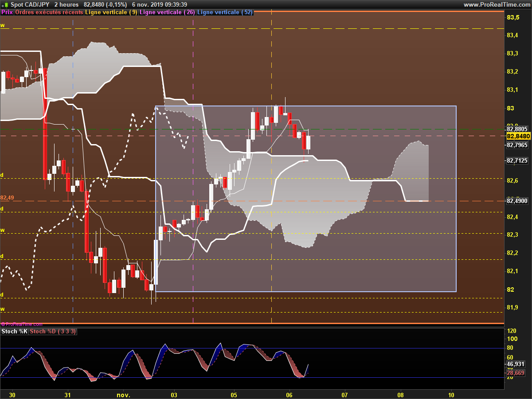Image resolution: width=532 pixels, height=399 pixels.
Task: Click the 60 stochastic scale label
Action: [510, 357]
